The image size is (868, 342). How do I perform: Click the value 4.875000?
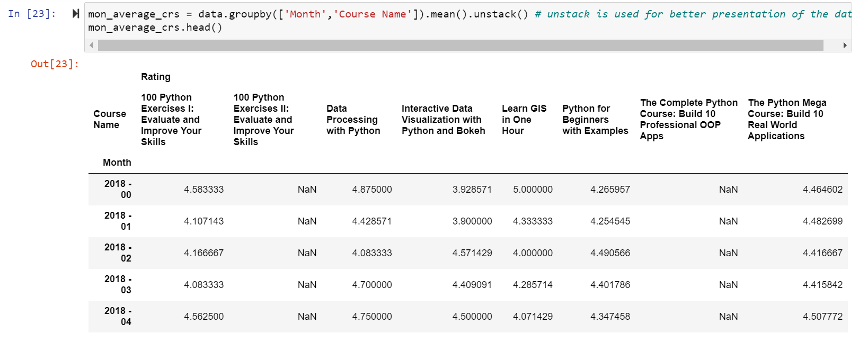point(372,190)
